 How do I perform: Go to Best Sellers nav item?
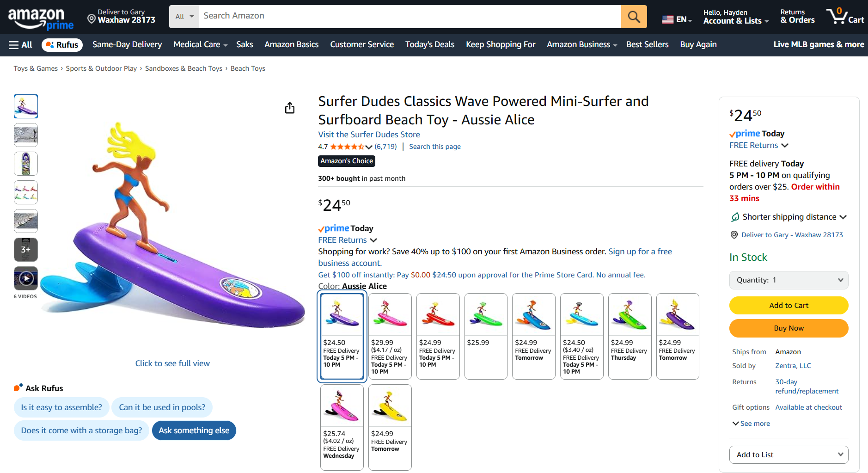647,45
